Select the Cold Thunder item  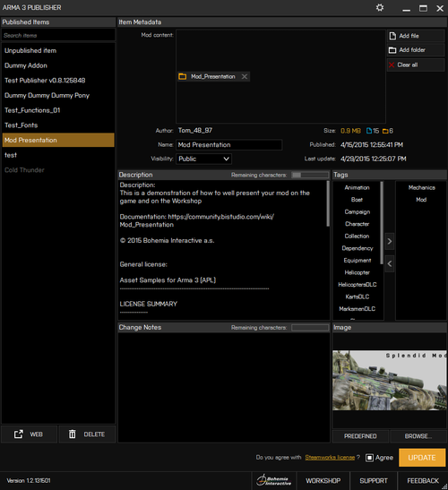58,170
